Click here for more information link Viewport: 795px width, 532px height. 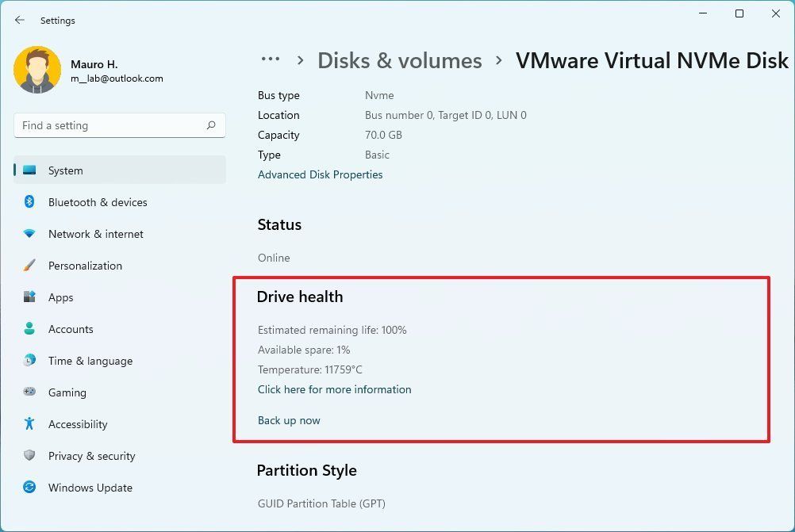tap(334, 389)
